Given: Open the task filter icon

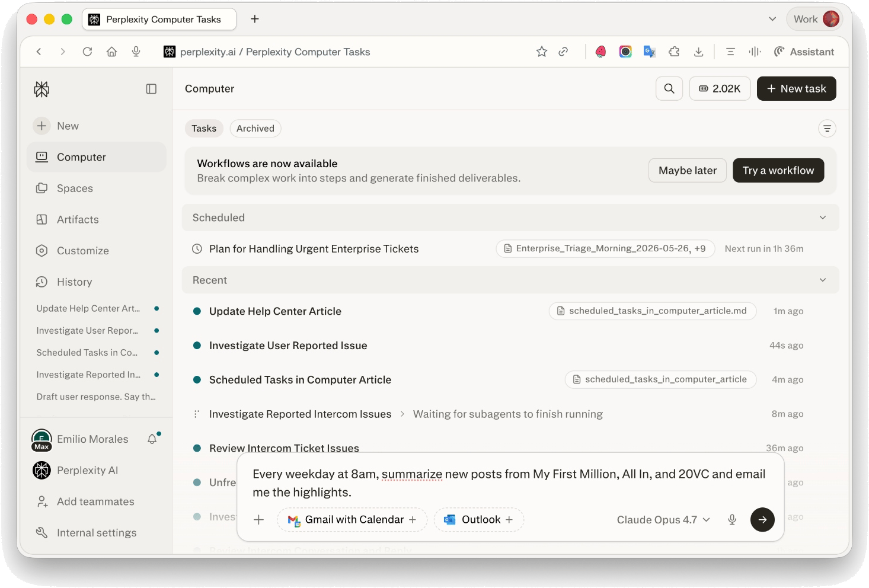Looking at the screenshot, I should (827, 129).
